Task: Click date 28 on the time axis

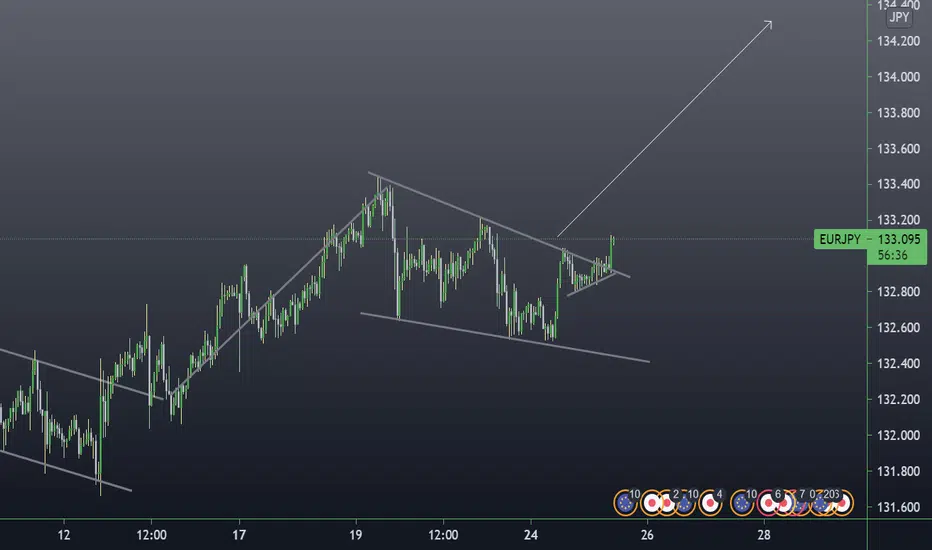Action: 764,535
